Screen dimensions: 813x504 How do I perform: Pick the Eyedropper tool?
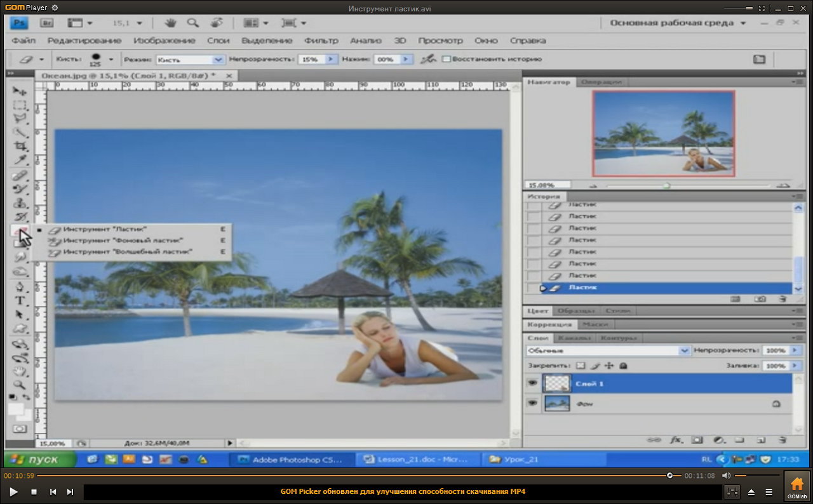click(x=20, y=160)
